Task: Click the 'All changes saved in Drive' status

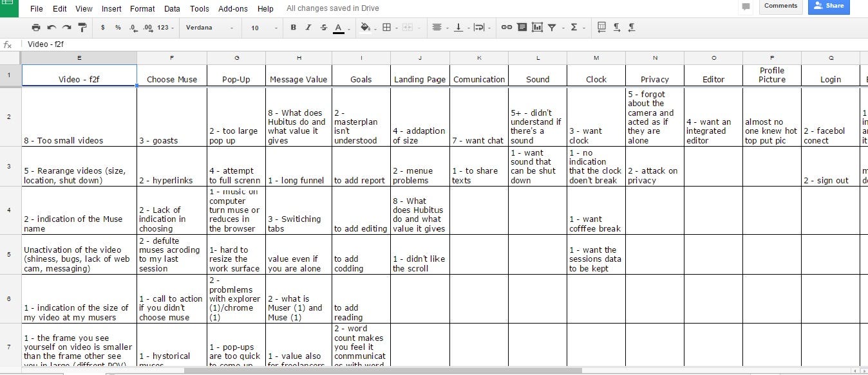Action: coord(332,8)
